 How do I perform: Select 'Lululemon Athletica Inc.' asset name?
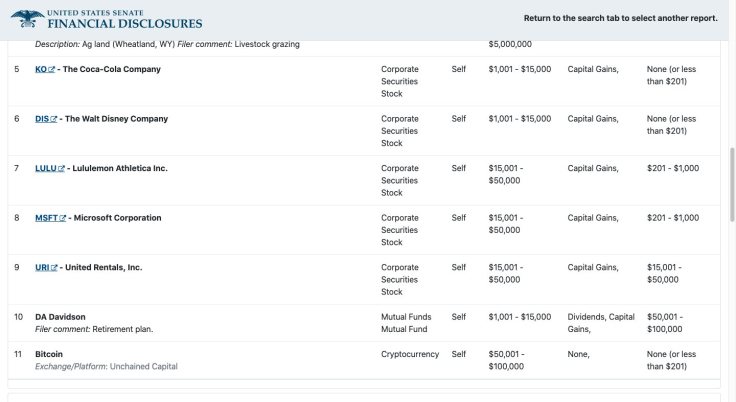click(120, 168)
